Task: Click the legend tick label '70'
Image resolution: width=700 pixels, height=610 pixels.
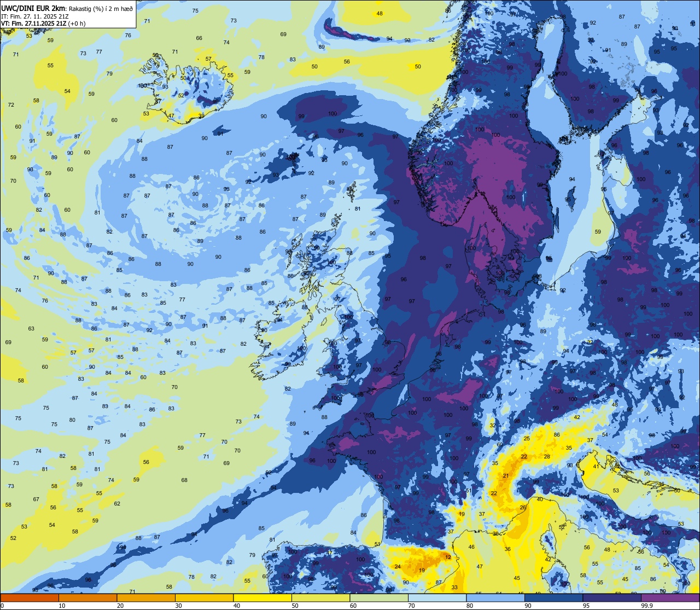Action: click(x=411, y=606)
